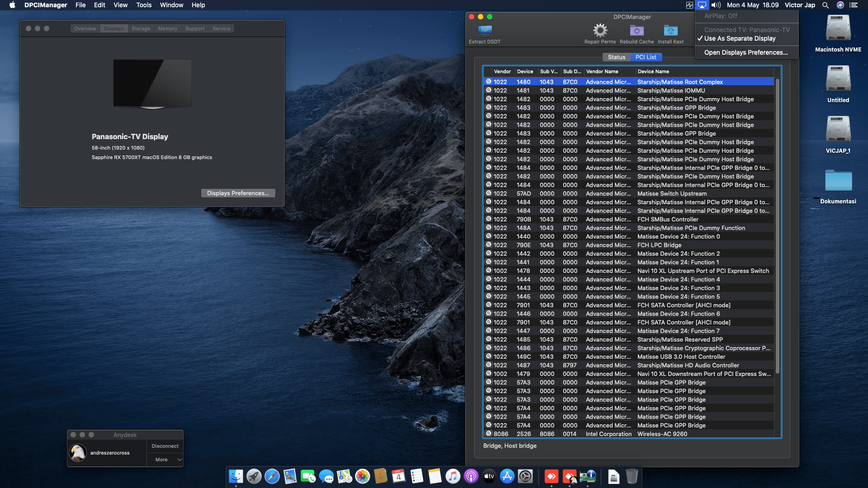Switch to the Status segment
This screenshot has width=868, height=488.
coord(616,57)
